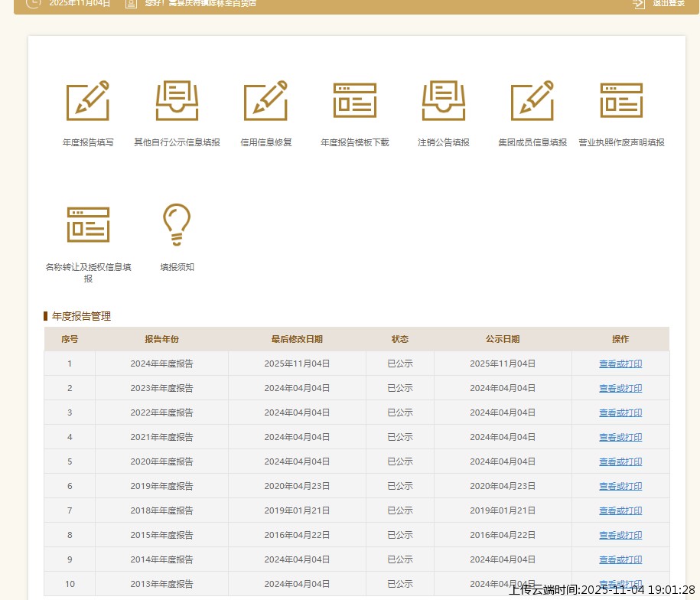
Task: Open 查看或打印 for 2015年度报告
Action: point(620,535)
